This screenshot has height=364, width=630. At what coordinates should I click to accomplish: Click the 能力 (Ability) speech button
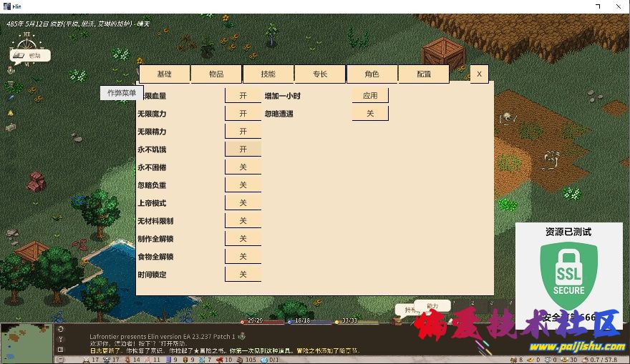click(x=432, y=305)
